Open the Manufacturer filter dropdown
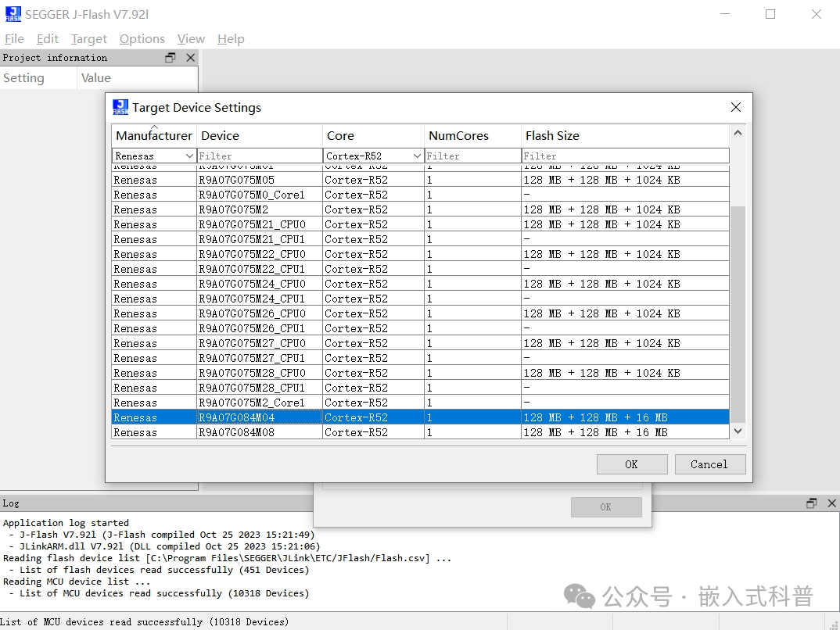The height and width of the screenshot is (630, 840). 189,156
